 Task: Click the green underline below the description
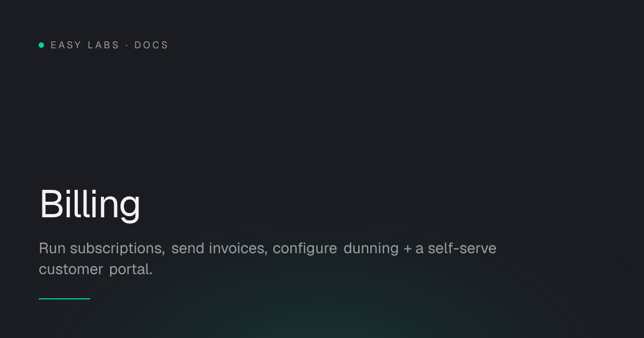tap(64, 299)
